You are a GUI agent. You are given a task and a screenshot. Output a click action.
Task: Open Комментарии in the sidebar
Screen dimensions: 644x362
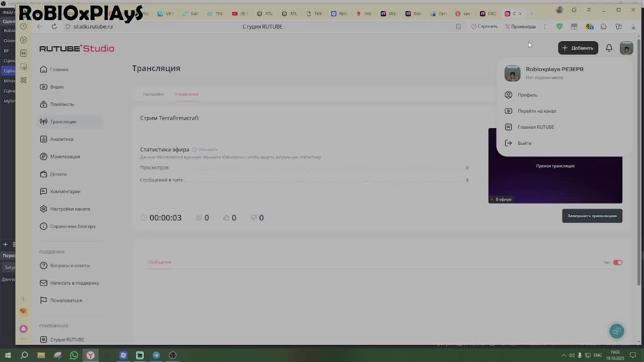pos(60,192)
